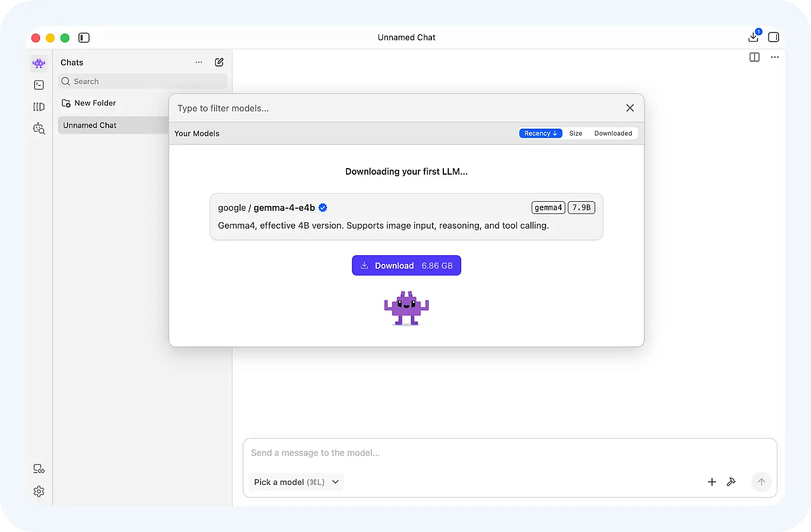Click the Chats panel heading
Image resolution: width=811 pixels, height=532 pixels.
(x=72, y=63)
